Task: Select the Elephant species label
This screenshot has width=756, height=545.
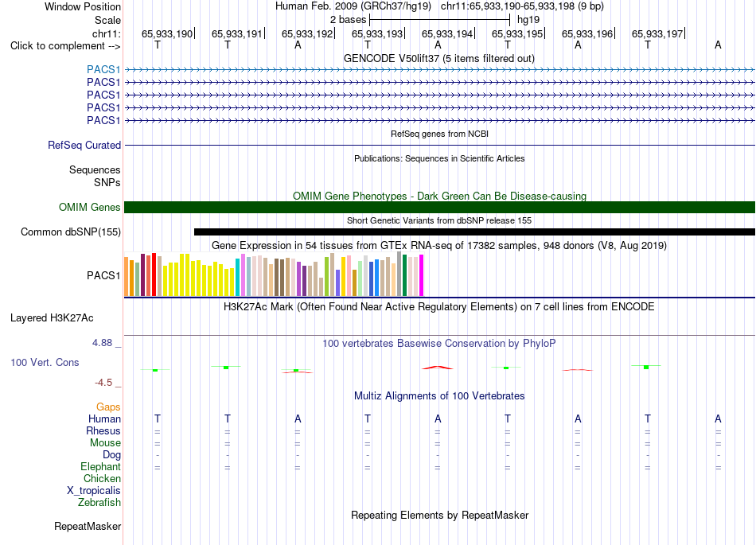Action: (x=100, y=466)
